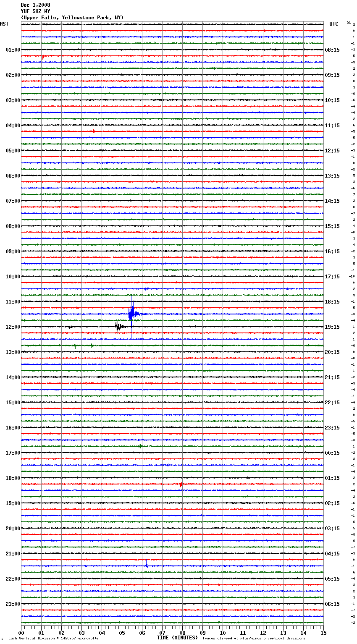Image resolution: width=357 pixels, height=644 pixels.
Task: Click the Each Vertical Division microvolts note
Action: pos(53,638)
